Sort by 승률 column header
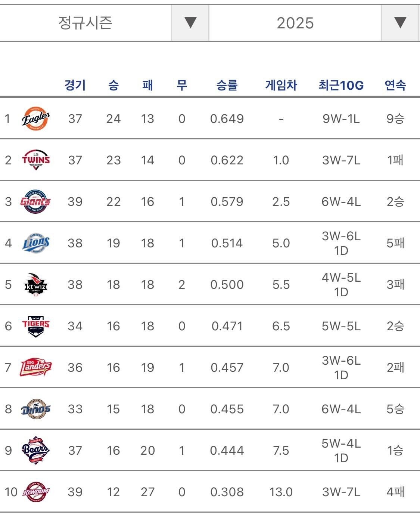The width and height of the screenshot is (420, 519). coord(227,85)
